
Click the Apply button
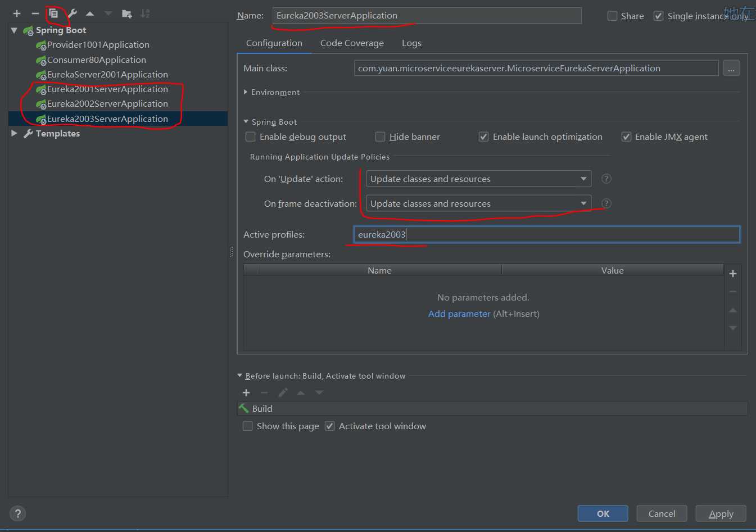coord(721,513)
